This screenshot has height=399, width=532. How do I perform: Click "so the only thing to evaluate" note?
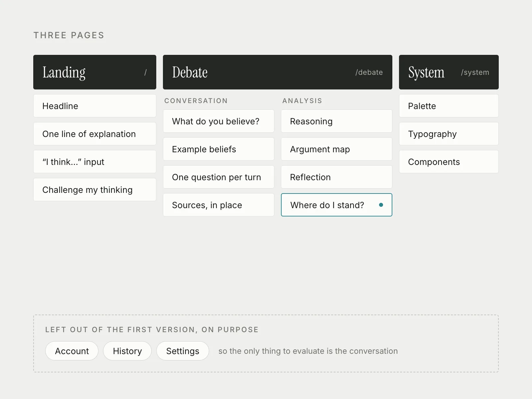[308, 351]
